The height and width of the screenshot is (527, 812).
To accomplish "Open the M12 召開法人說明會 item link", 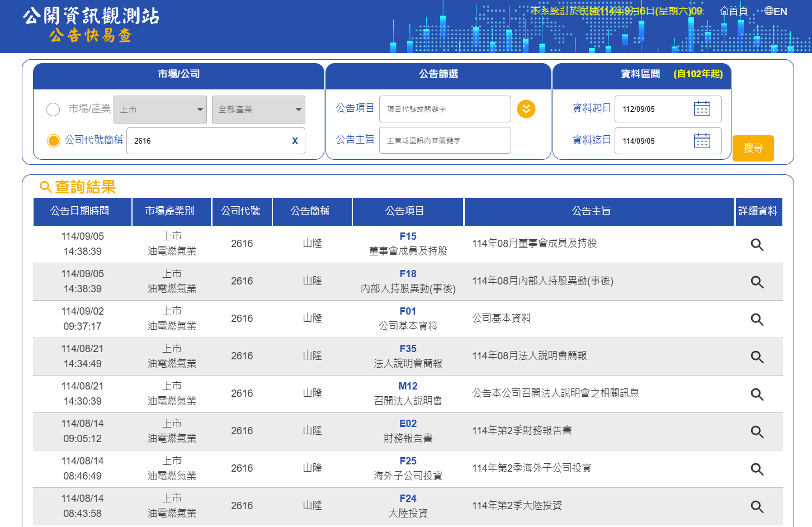I will pyautogui.click(x=408, y=386).
